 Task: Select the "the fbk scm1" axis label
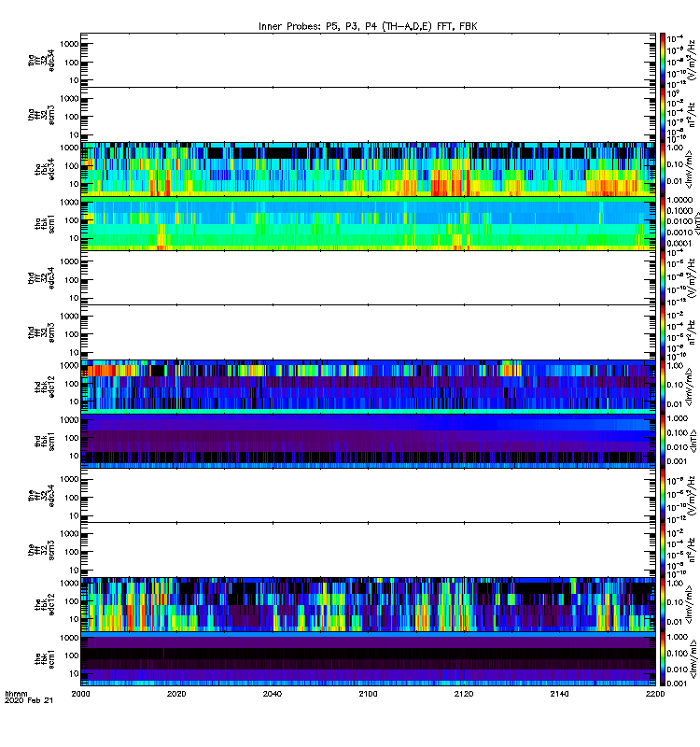[x=45, y=659]
